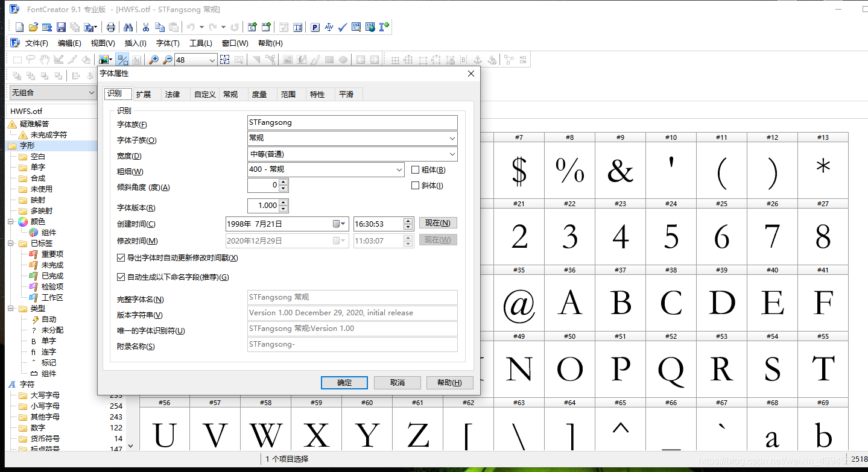Save the font with the floppy disk icon
This screenshot has width=868, height=472.
click(x=61, y=27)
